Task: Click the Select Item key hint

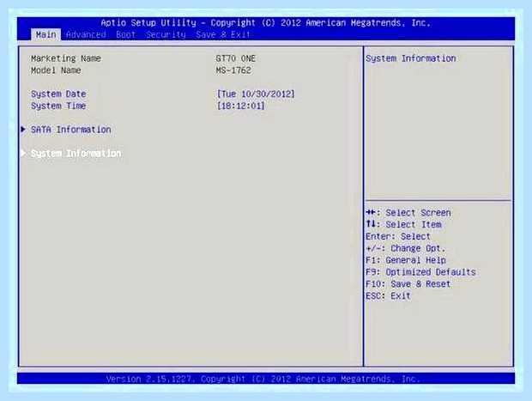Action: [404, 224]
